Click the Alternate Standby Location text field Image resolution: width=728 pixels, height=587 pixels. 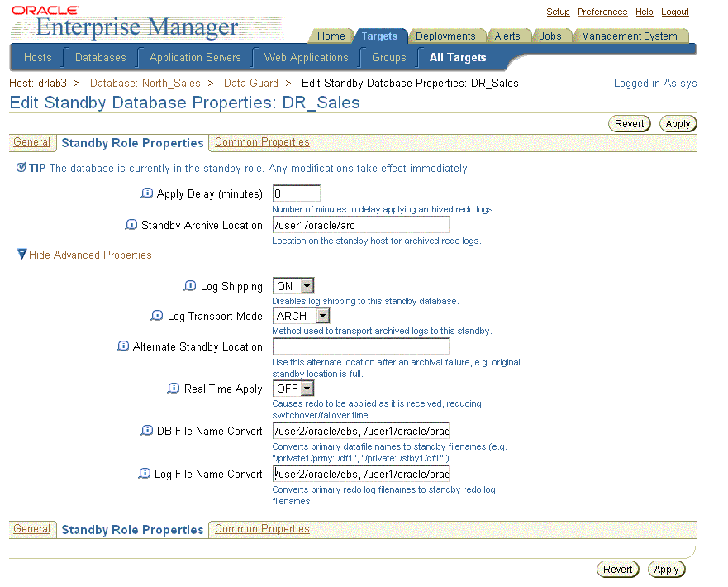tap(360, 346)
